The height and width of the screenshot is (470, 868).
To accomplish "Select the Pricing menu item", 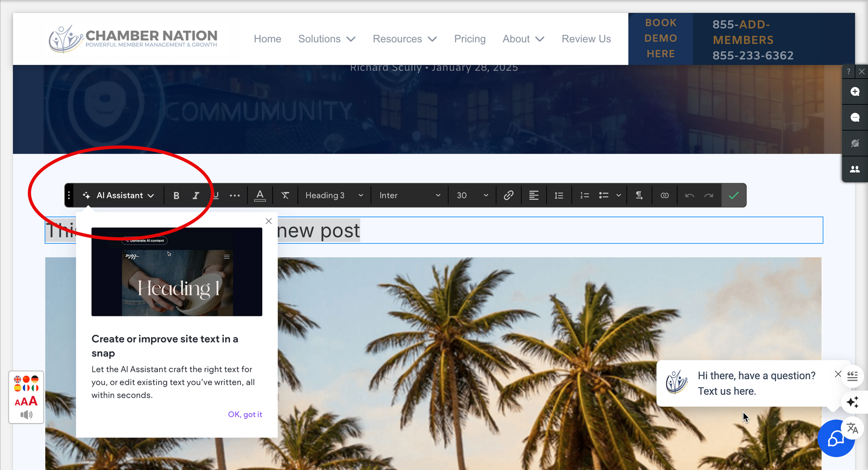I will tap(470, 39).
